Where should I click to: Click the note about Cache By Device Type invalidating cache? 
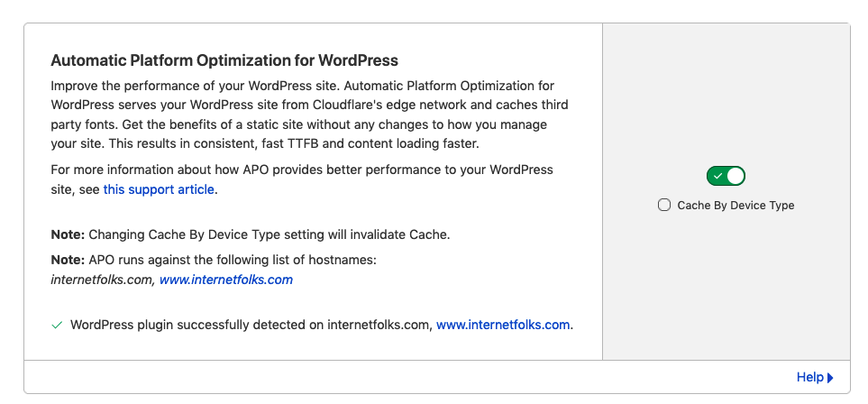tap(250, 234)
